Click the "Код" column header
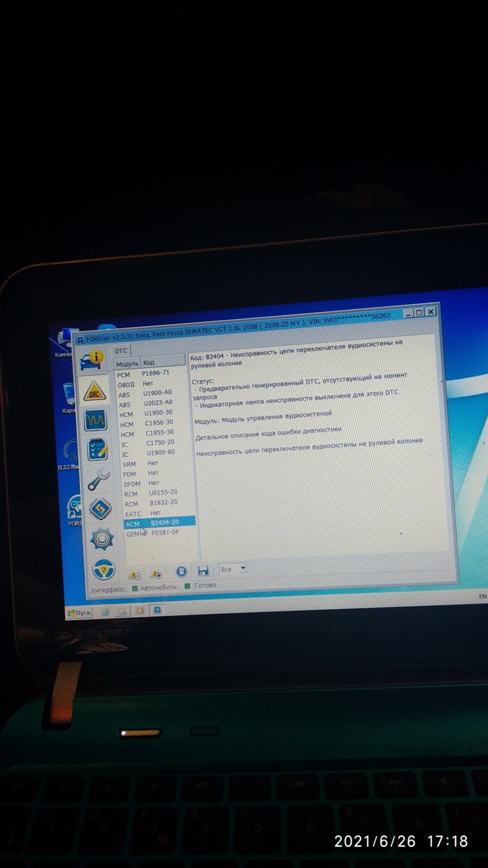The width and height of the screenshot is (488, 868). coord(163,362)
